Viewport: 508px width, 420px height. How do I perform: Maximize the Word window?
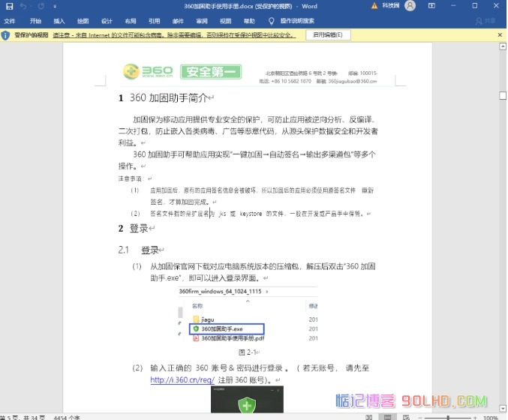click(x=475, y=6)
